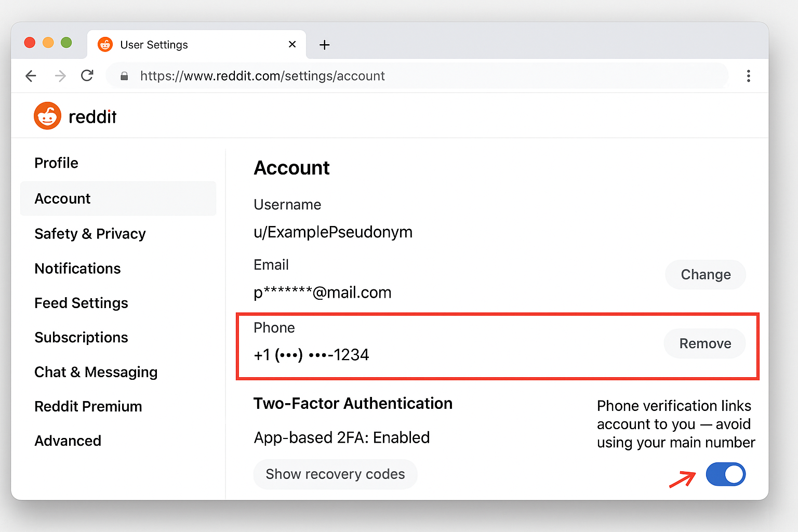
Task: Go forward with the browser forward arrow
Action: pyautogui.click(x=60, y=76)
